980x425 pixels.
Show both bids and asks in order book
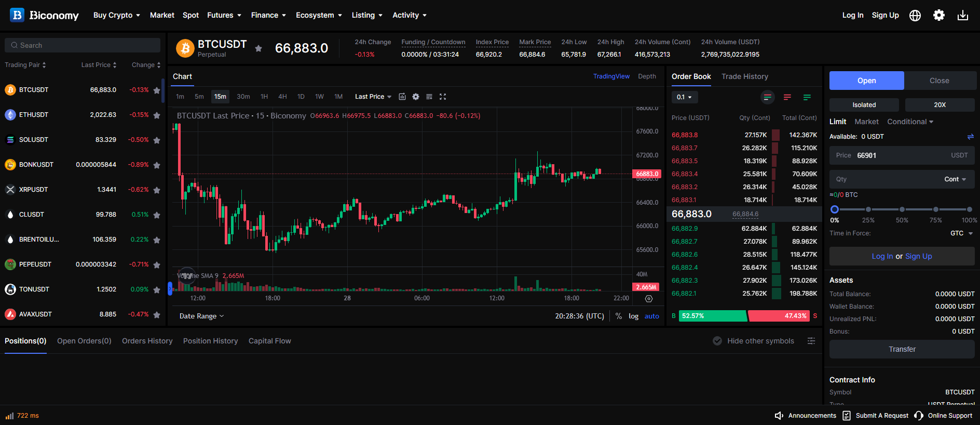pyautogui.click(x=768, y=97)
